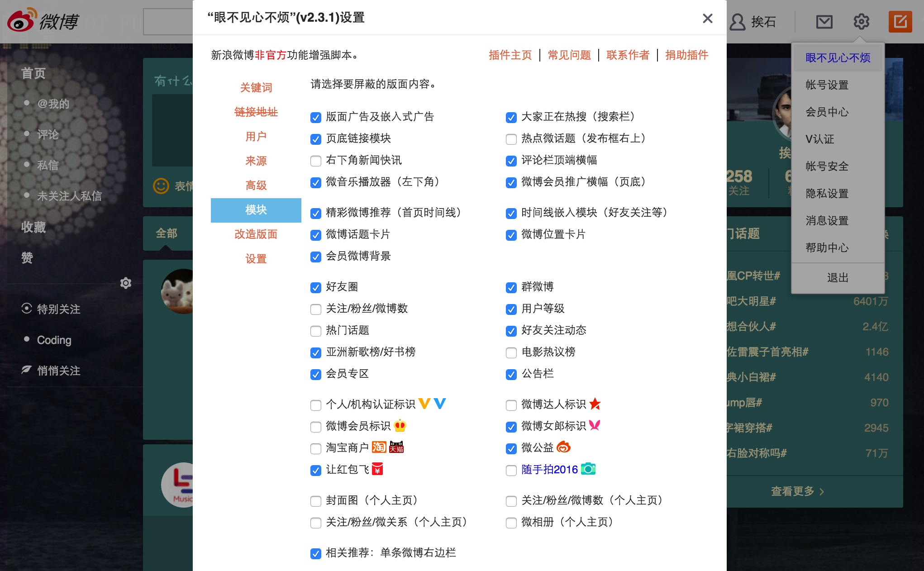Select the 全部 feed tab
Screen dimensions: 924x571
(x=167, y=233)
